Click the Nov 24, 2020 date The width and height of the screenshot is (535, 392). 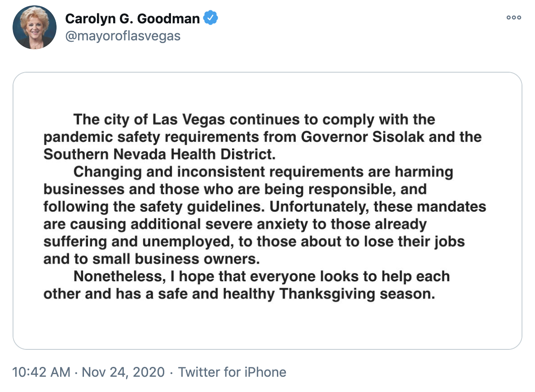coord(123,372)
